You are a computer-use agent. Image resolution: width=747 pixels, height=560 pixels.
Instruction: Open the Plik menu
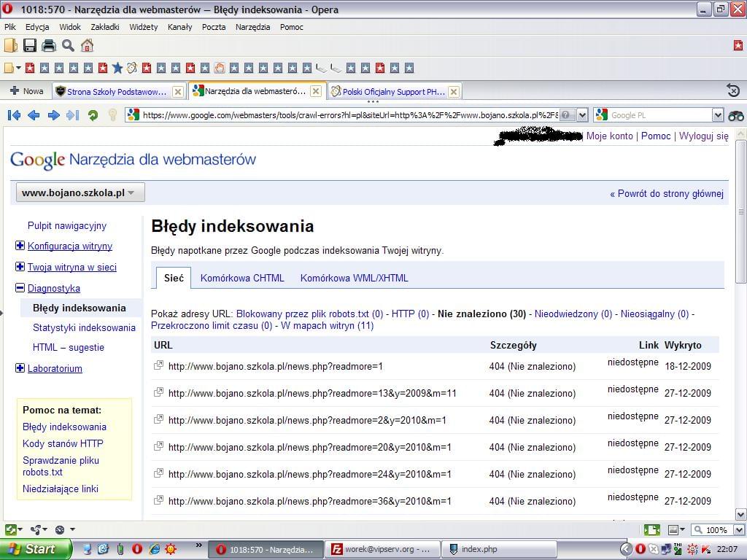[10, 27]
